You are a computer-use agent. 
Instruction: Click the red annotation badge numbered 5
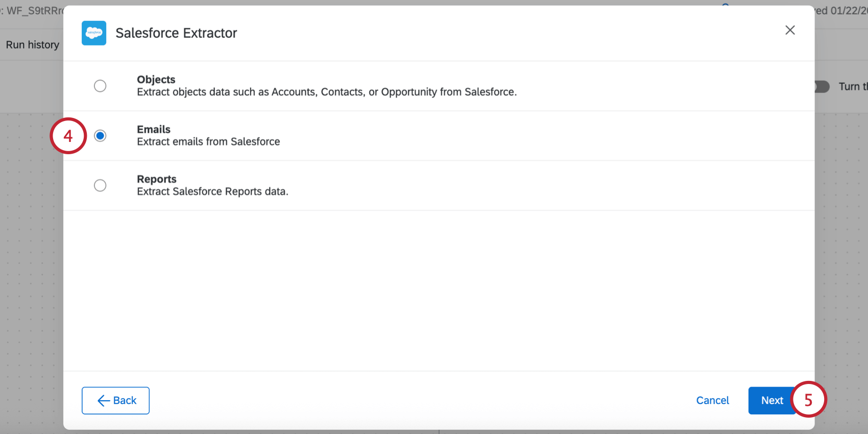[x=809, y=400]
